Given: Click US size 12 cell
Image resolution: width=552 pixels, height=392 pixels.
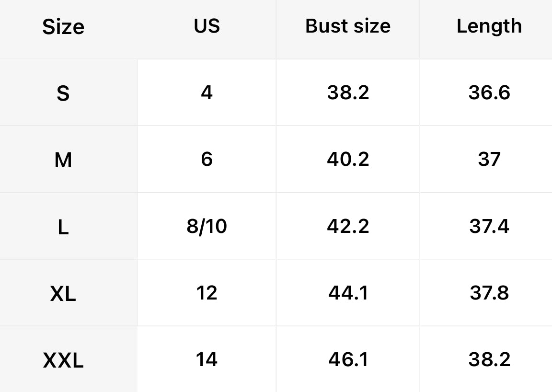Looking at the screenshot, I should point(207,293).
